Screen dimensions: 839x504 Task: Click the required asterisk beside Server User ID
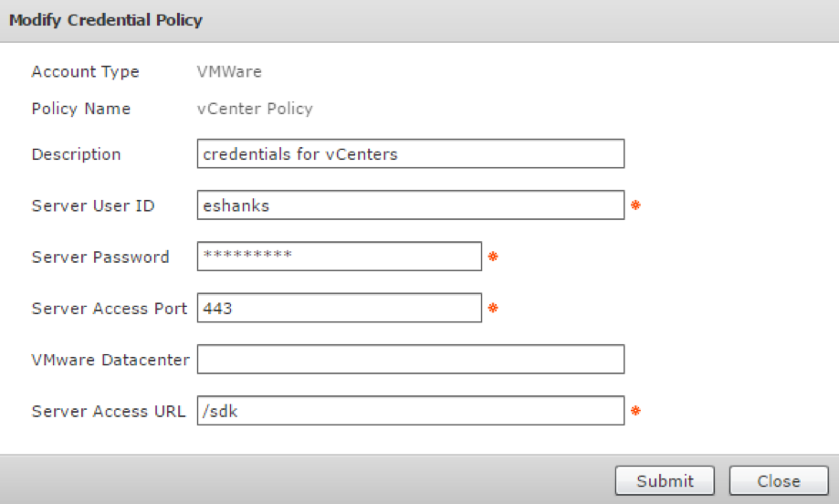(635, 205)
